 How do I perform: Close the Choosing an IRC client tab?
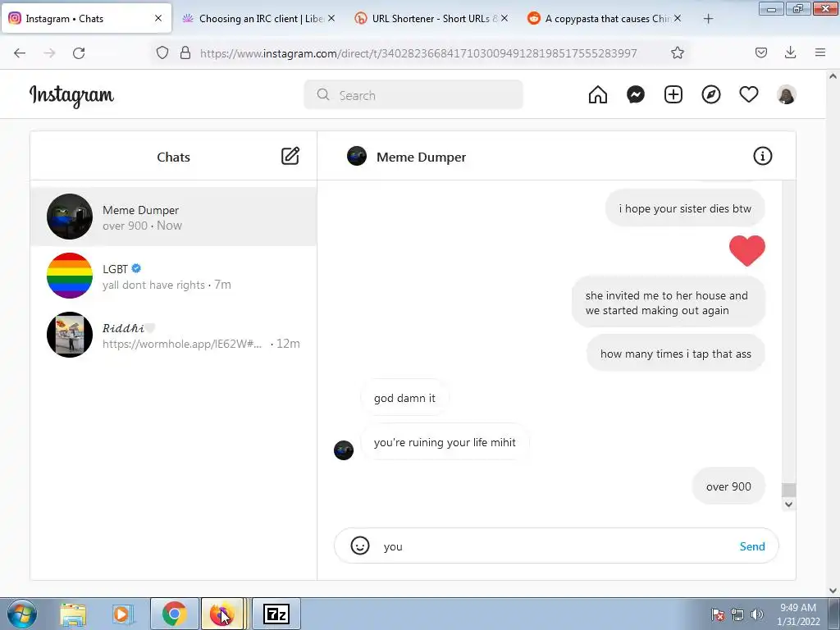pyautogui.click(x=331, y=18)
